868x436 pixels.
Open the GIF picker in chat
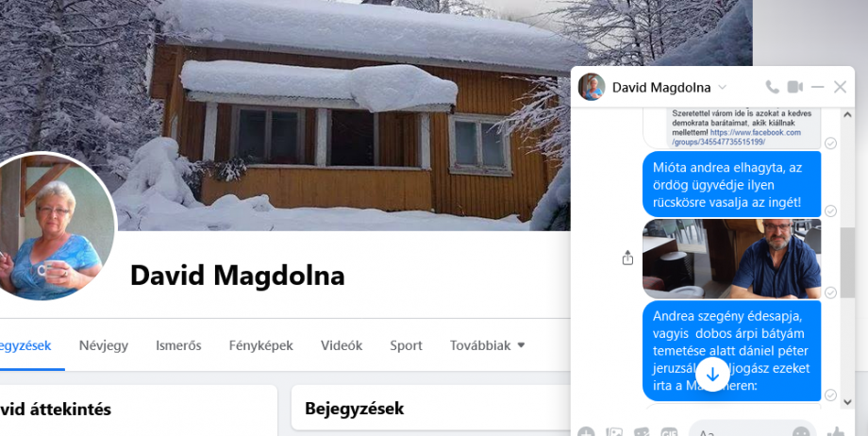point(669,432)
